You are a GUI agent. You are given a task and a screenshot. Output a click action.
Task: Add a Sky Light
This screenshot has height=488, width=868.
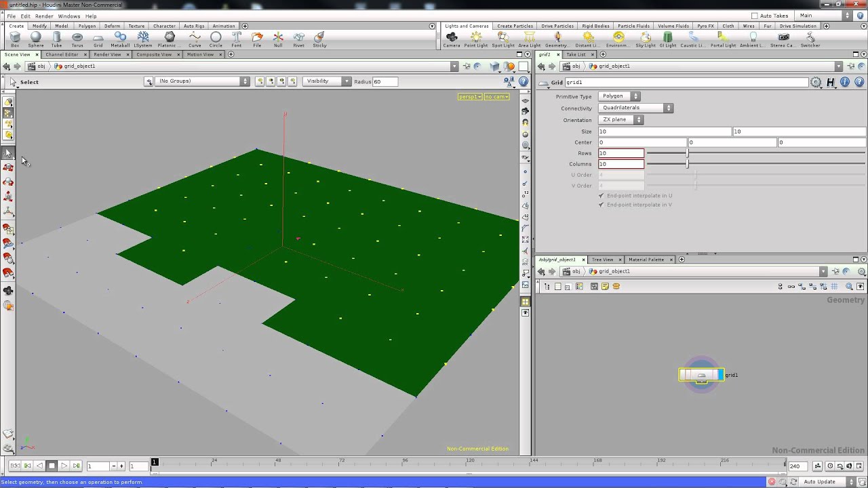[x=646, y=39]
